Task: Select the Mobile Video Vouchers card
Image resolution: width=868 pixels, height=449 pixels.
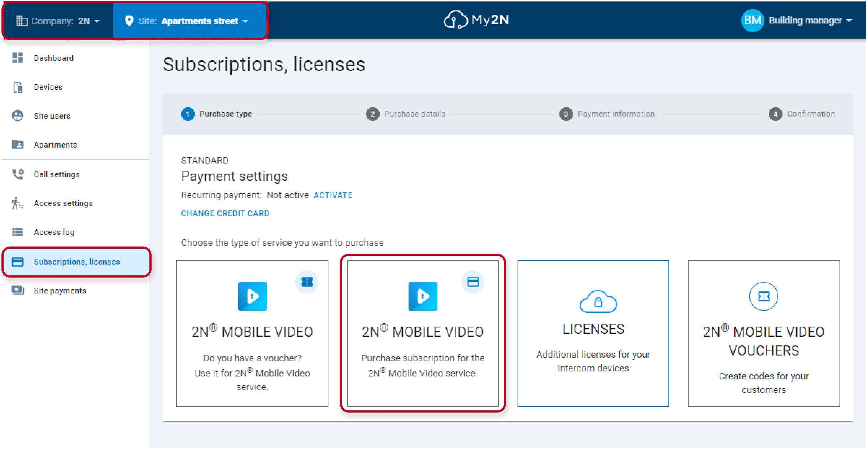Action: click(x=764, y=334)
